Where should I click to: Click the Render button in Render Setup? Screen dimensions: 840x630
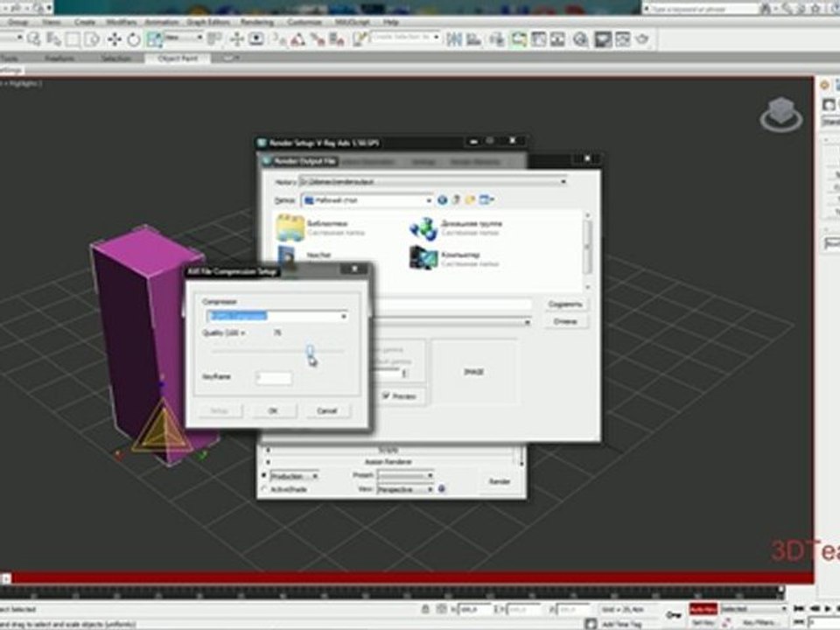(x=500, y=481)
